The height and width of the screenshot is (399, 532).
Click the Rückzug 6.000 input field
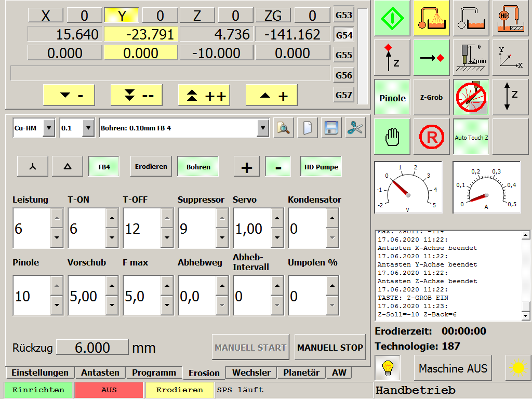point(92,347)
